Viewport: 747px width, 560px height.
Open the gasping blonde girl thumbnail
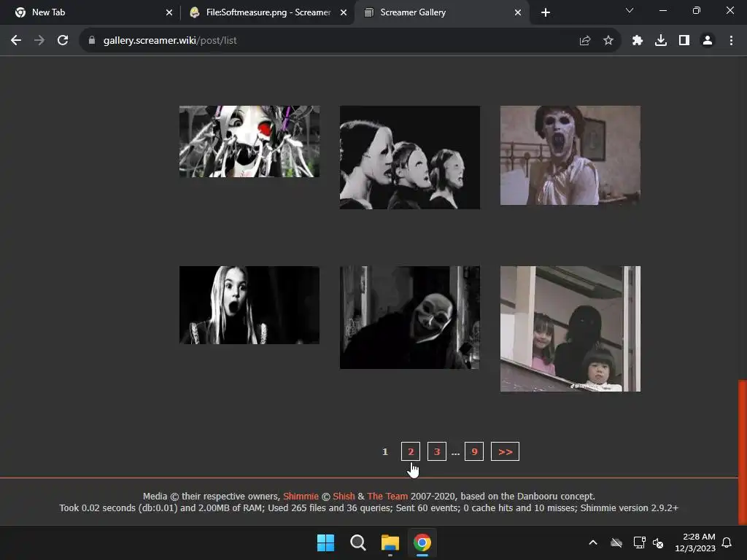click(x=249, y=305)
